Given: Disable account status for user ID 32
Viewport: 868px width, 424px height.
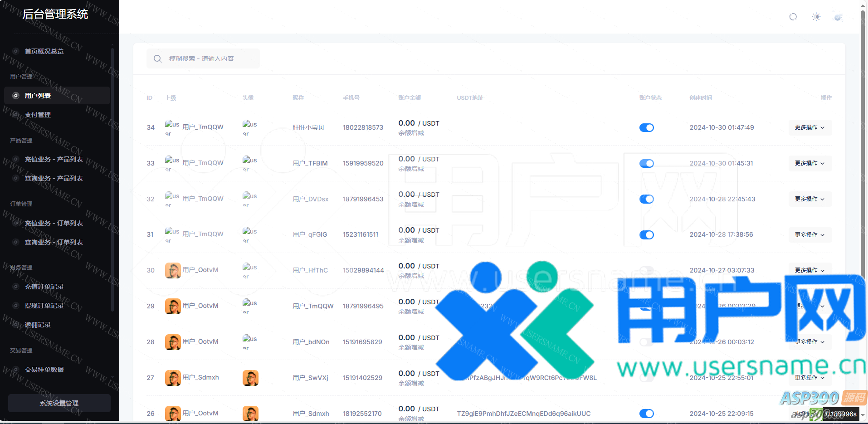Looking at the screenshot, I should (646, 199).
